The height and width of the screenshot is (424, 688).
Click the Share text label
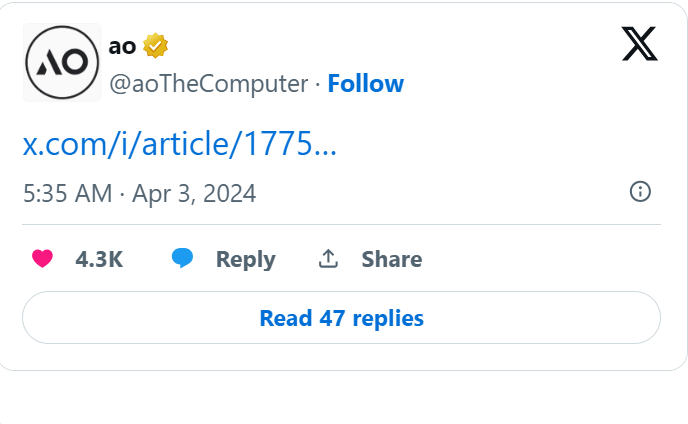[392, 259]
